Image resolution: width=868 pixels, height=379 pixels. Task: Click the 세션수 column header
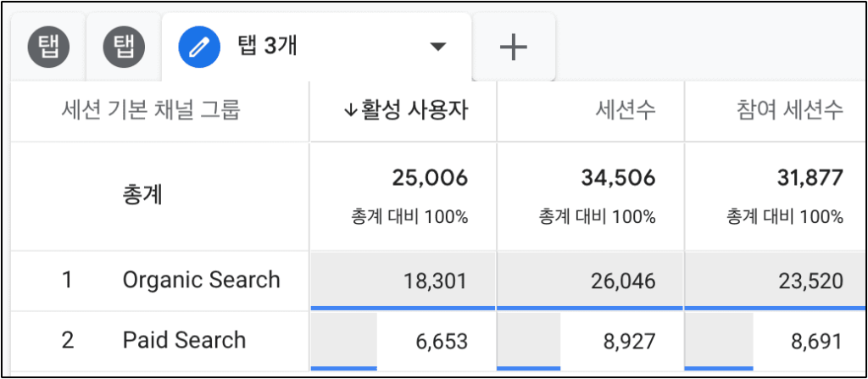626,111
